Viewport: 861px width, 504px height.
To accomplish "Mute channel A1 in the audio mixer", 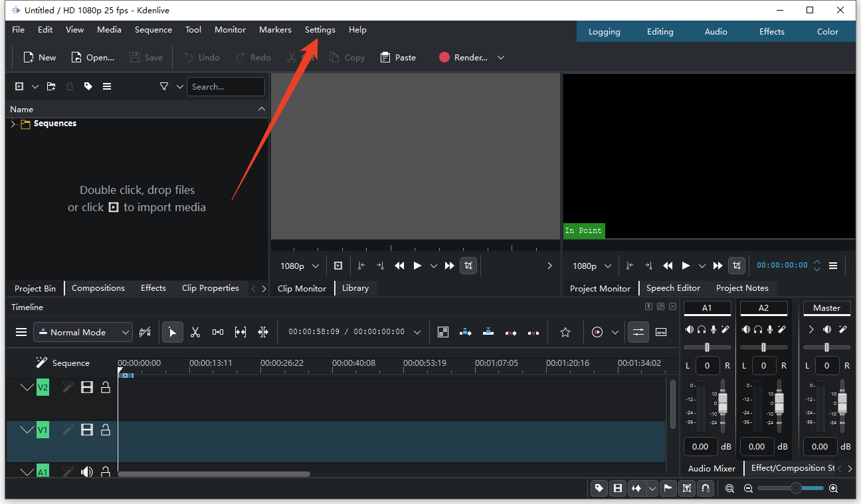I will (690, 329).
